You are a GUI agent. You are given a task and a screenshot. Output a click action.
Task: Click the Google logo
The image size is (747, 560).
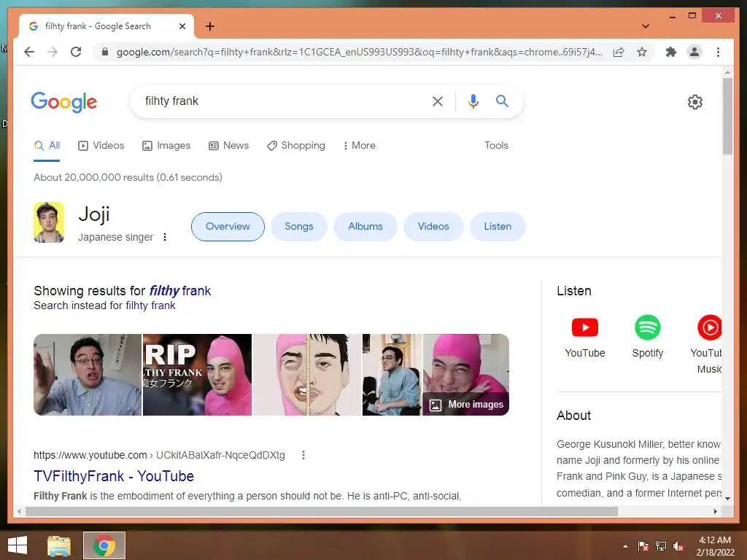coord(64,102)
